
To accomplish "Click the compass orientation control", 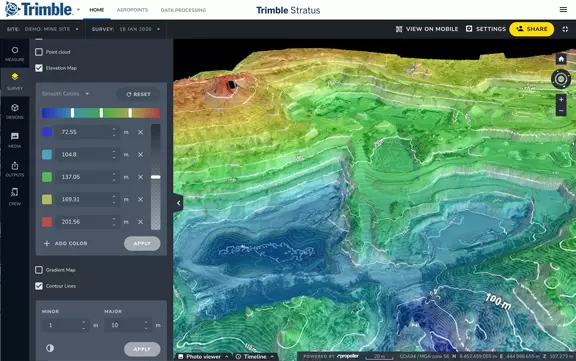I will [x=561, y=79].
